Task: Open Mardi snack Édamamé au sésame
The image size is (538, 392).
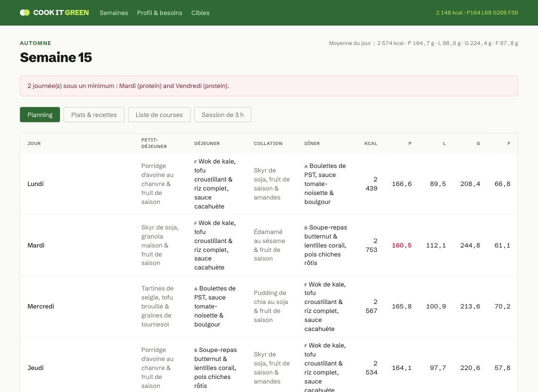Action: coord(270,245)
